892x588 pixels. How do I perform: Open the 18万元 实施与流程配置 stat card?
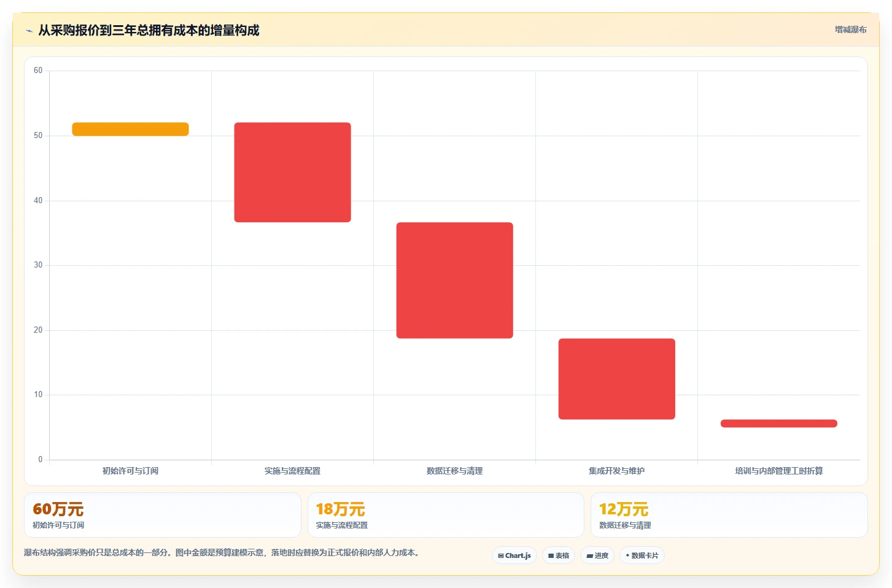[446, 515]
